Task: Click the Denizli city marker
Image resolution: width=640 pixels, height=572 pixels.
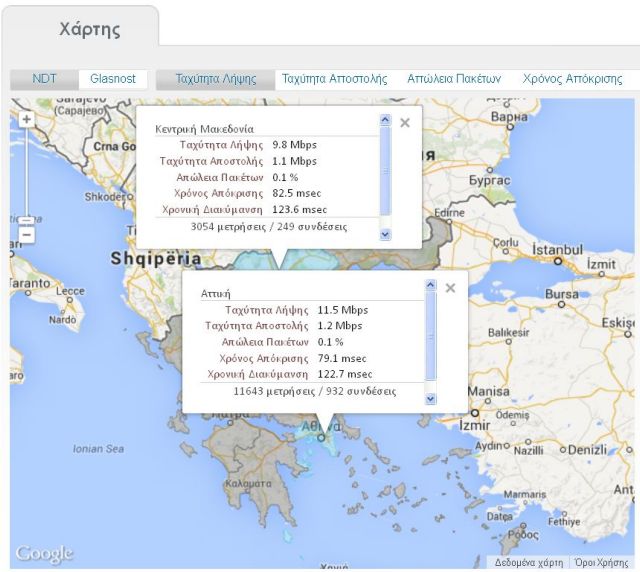Action: tap(563, 450)
